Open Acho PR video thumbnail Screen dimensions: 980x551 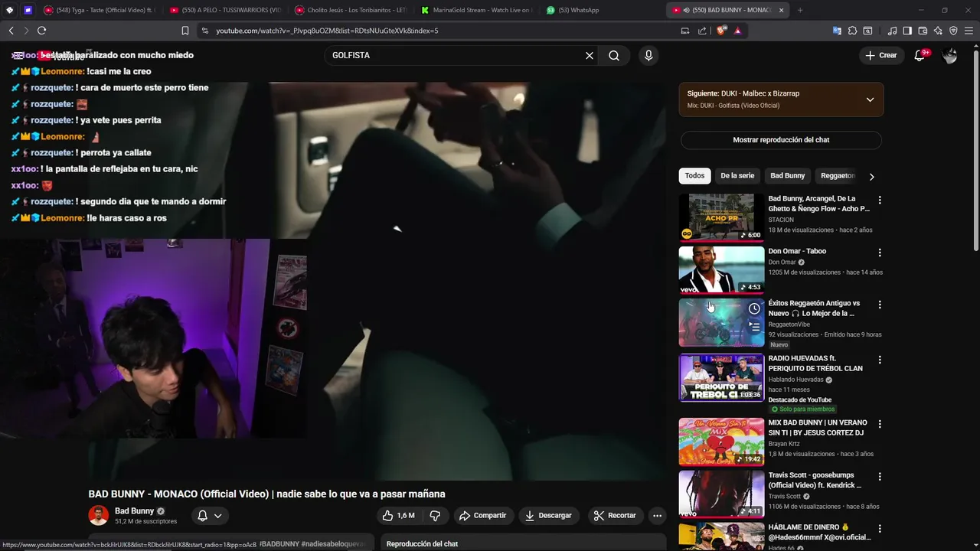click(721, 217)
